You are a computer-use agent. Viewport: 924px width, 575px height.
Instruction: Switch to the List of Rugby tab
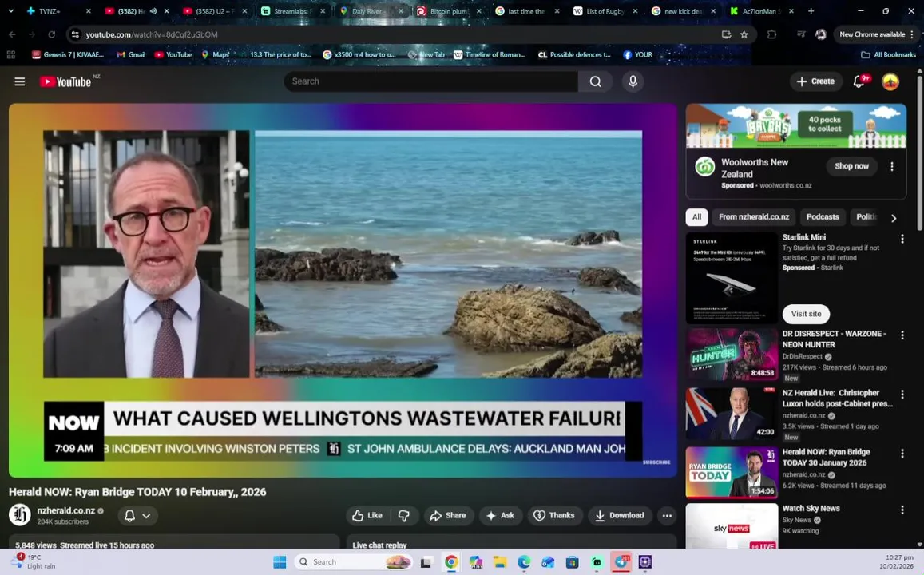(x=606, y=11)
